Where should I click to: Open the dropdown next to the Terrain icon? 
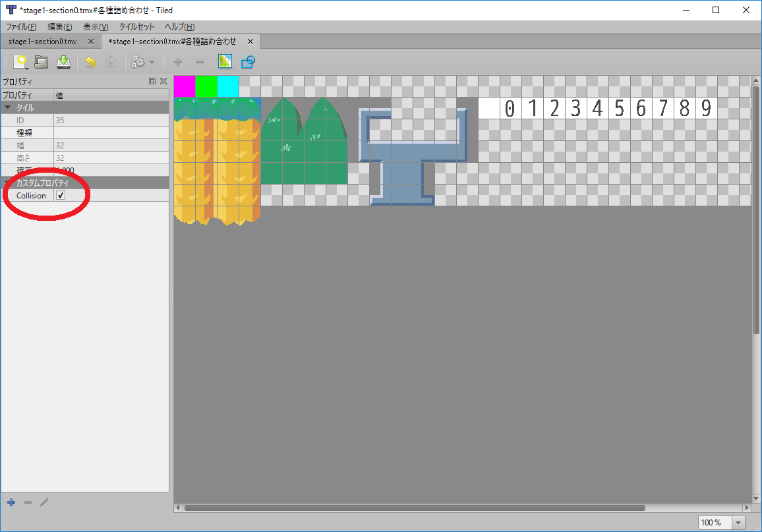pyautogui.click(x=152, y=61)
